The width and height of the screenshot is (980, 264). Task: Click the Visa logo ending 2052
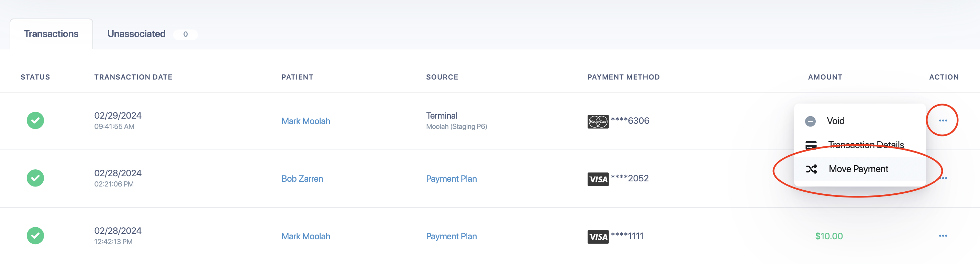pyautogui.click(x=598, y=179)
